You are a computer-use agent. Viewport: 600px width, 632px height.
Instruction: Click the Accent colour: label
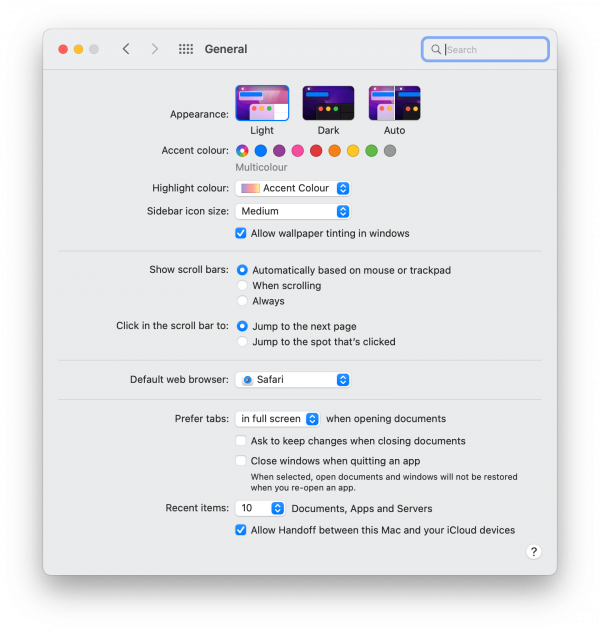[195, 150]
